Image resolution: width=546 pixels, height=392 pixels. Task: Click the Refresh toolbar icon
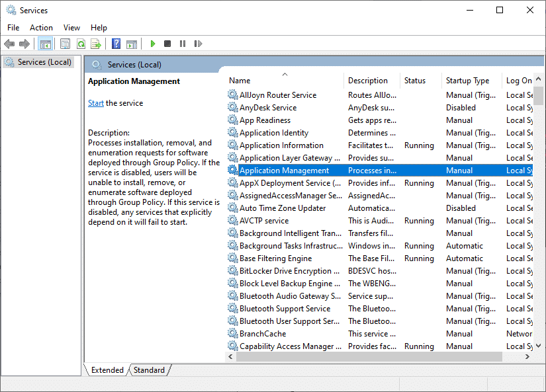[81, 44]
